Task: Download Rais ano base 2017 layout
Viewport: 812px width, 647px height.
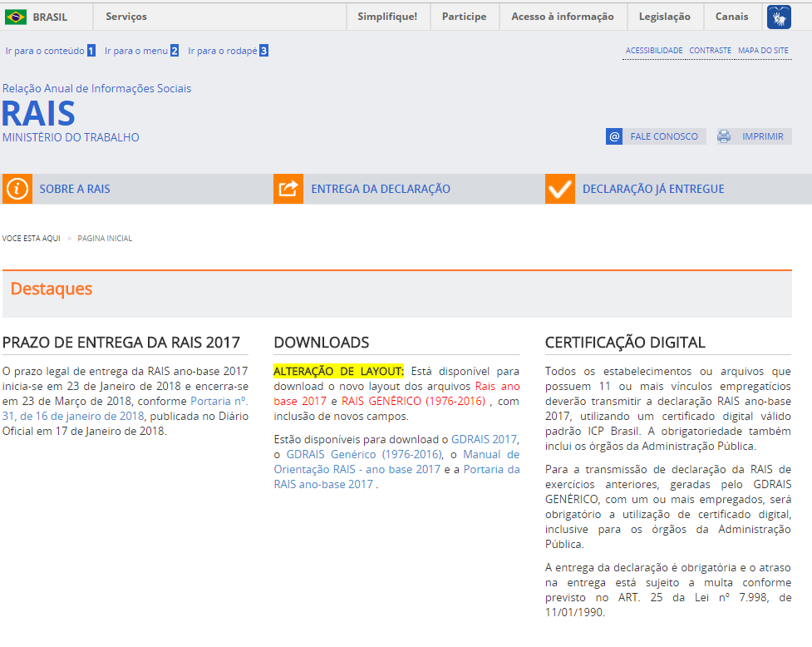Action: click(x=396, y=393)
